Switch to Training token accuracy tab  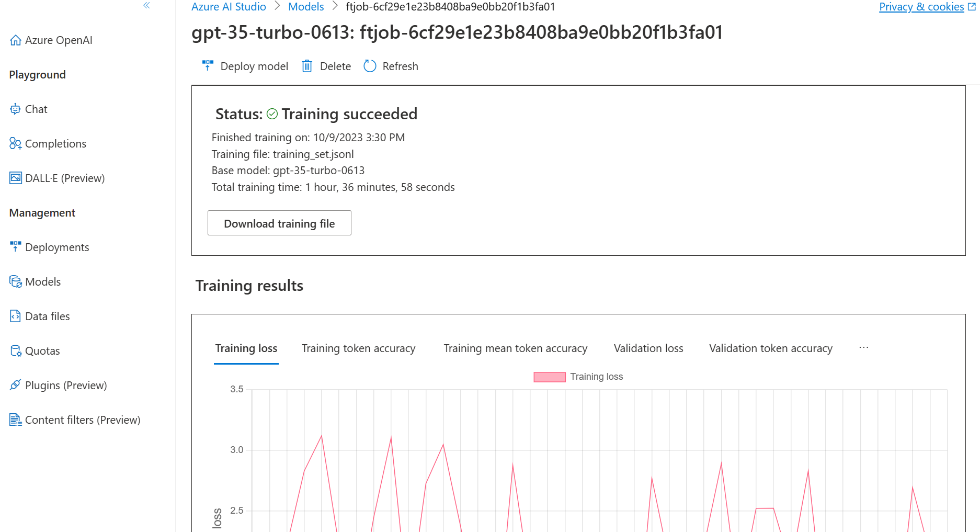359,348
